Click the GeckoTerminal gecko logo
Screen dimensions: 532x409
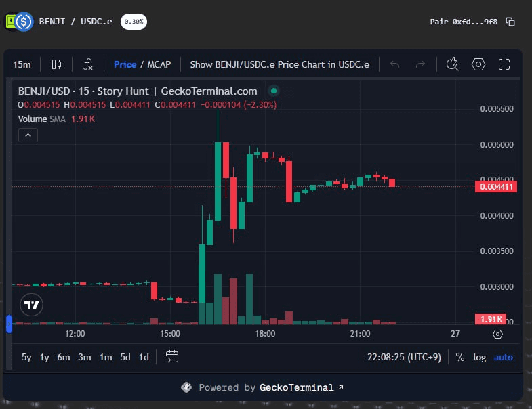point(186,387)
